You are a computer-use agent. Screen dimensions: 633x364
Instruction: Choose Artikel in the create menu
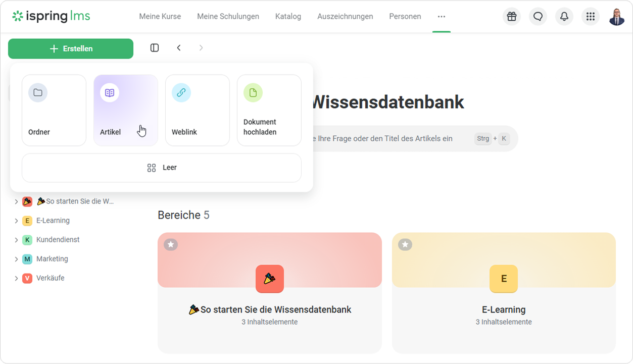tap(126, 111)
